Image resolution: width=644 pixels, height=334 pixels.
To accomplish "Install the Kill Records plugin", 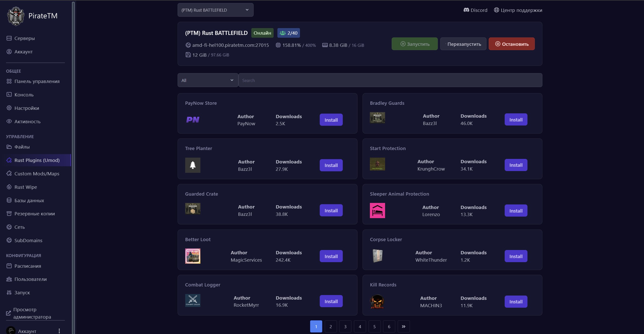I will tap(516, 302).
